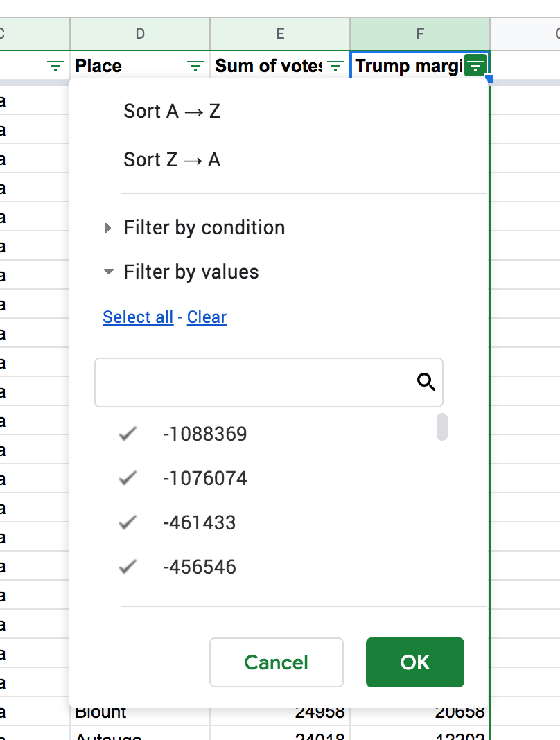560x740 pixels.
Task: Click the column C filter icon
Action: tap(55, 66)
